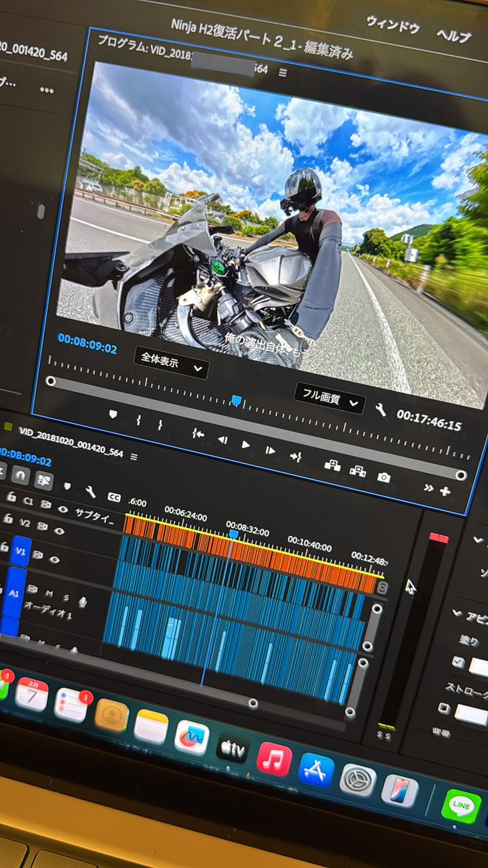This screenshot has height=868, width=488.
Task: Click the Extract button
Action: pyautogui.click(x=357, y=471)
